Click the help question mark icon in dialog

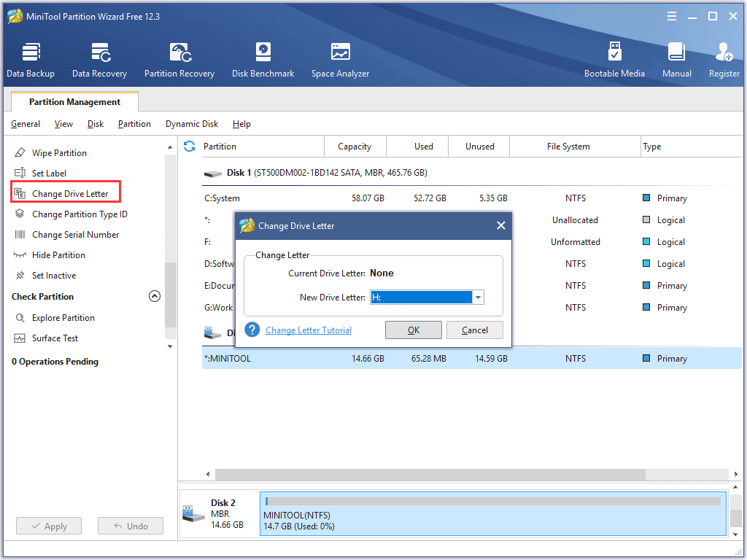tap(252, 330)
